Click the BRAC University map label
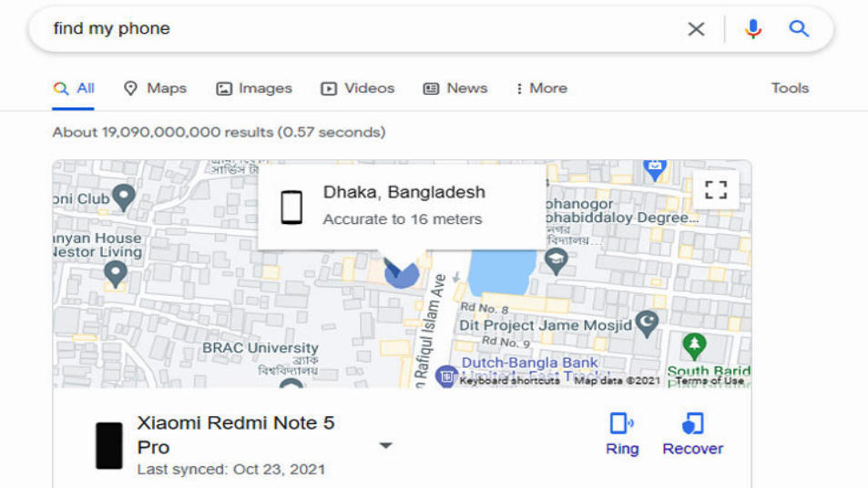868x488 pixels. 260,348
